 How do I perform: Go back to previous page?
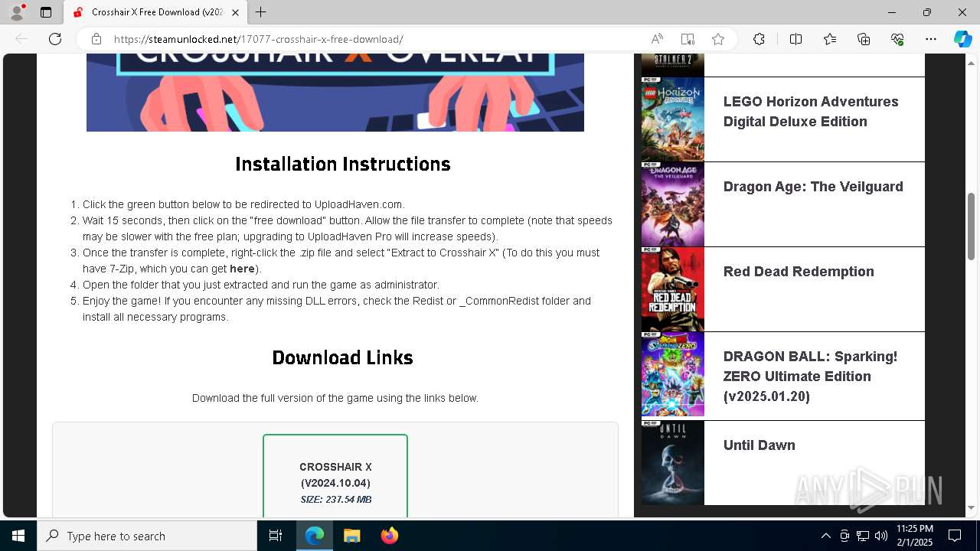coord(21,39)
